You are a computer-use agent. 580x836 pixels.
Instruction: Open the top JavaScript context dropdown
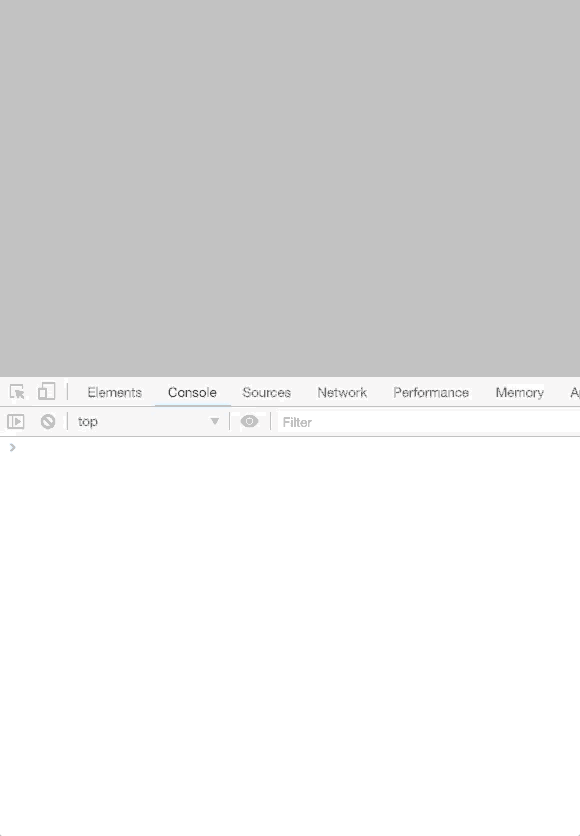[x=148, y=422]
